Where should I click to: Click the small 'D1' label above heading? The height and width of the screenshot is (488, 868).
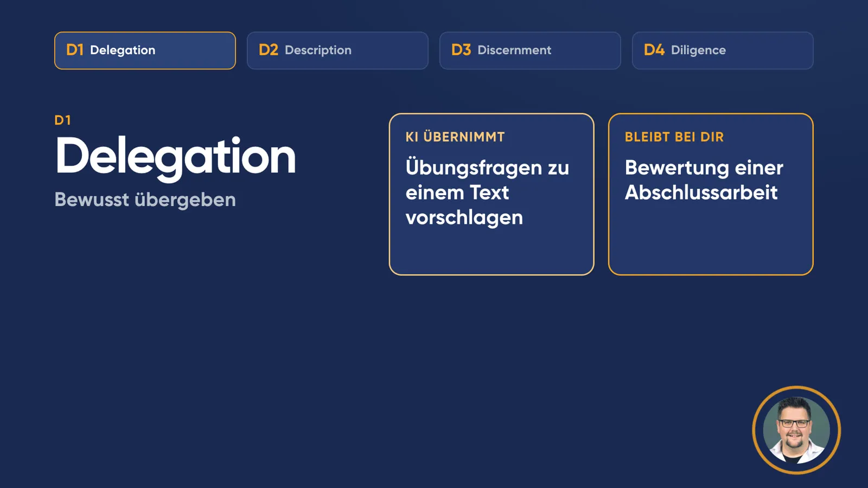point(62,120)
